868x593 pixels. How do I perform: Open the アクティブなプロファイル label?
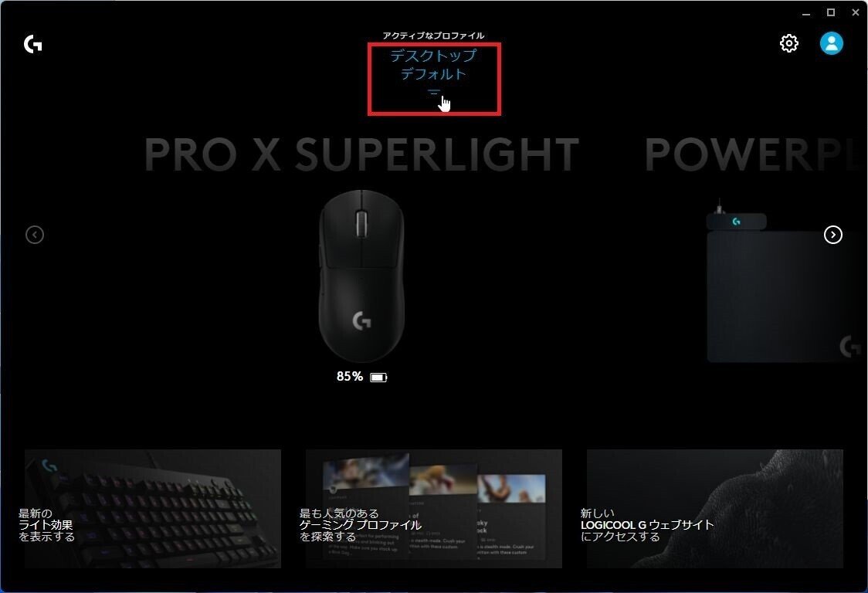click(433, 36)
